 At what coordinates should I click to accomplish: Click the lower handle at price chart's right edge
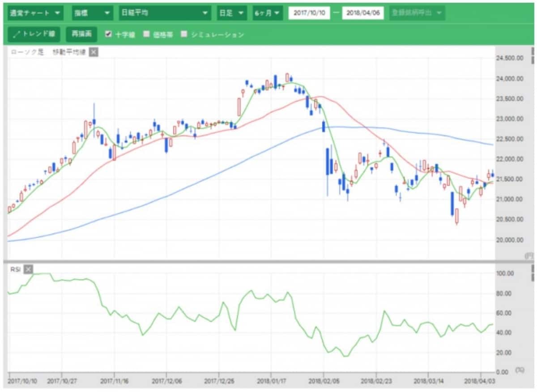(x=533, y=60)
